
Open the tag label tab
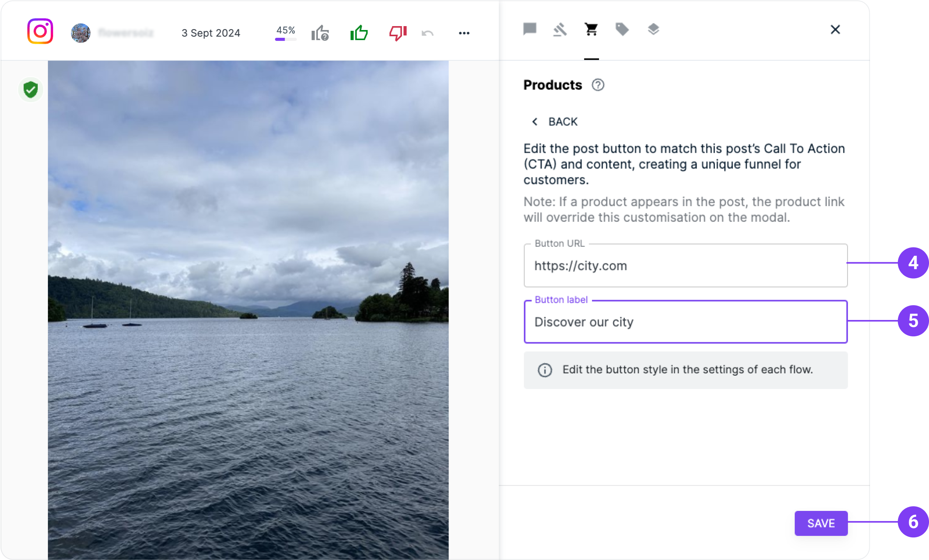(622, 30)
